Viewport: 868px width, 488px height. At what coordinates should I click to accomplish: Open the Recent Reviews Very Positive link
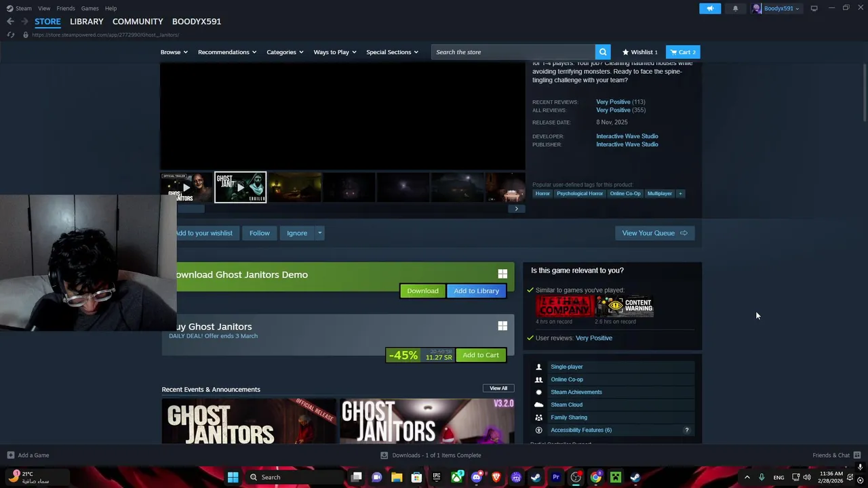tap(613, 102)
